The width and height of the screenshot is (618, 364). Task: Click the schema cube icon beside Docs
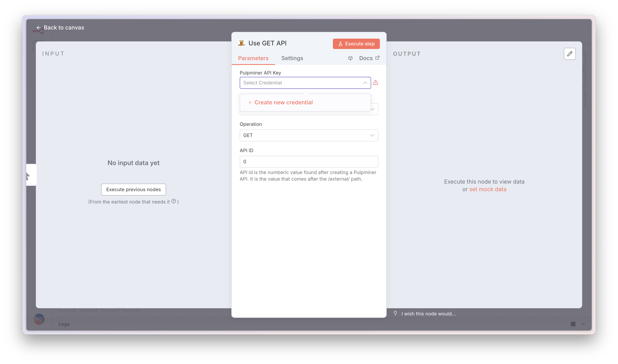click(x=350, y=58)
